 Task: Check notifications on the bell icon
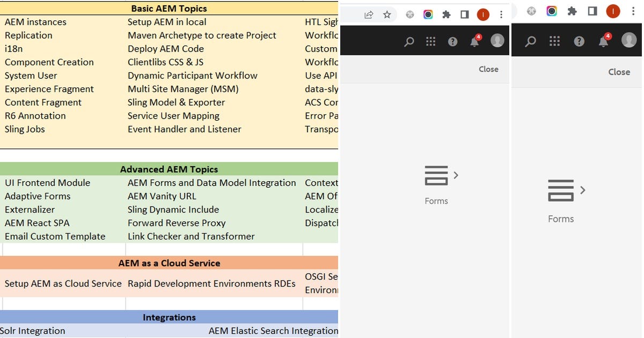[474, 41]
